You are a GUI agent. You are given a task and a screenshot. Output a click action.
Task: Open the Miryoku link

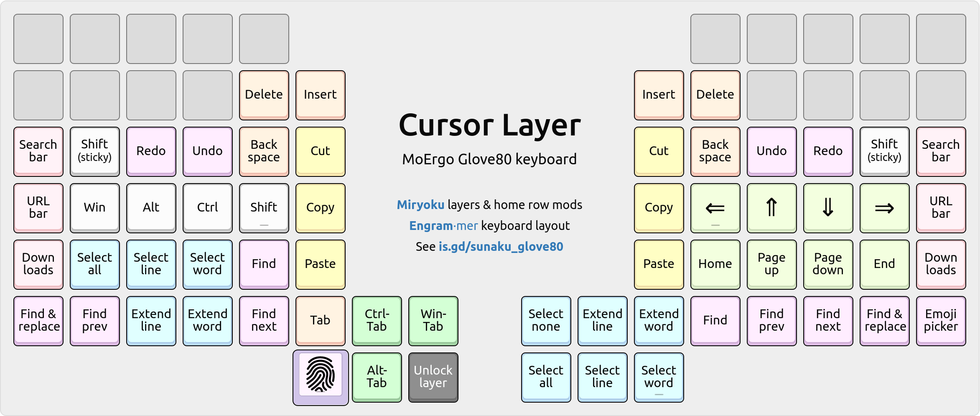click(x=420, y=204)
